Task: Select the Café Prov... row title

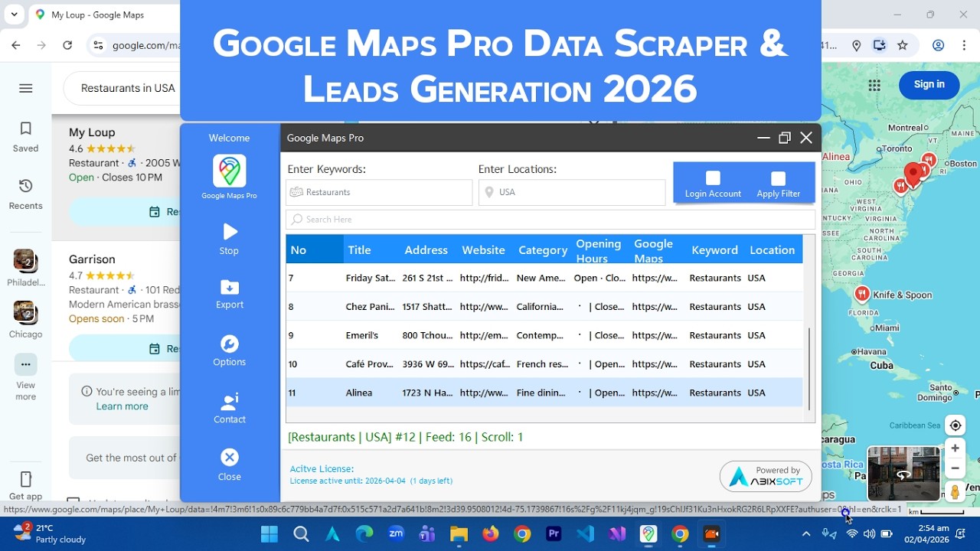Action: 369,364
